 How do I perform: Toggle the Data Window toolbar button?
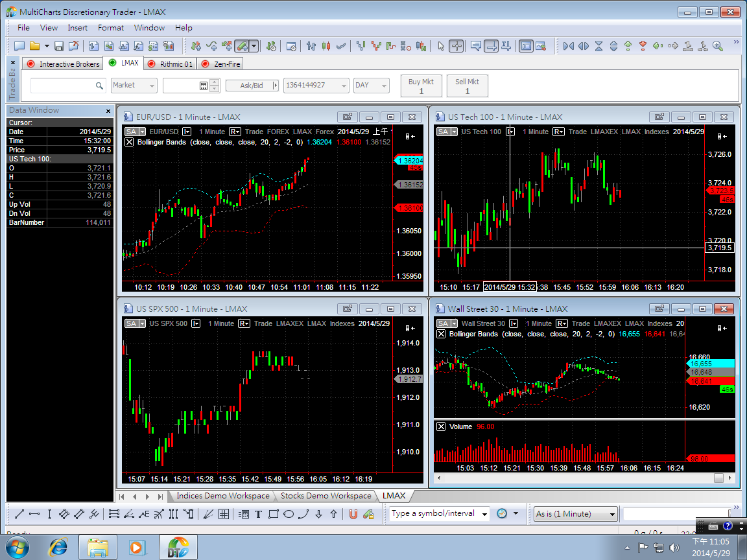coord(526,46)
